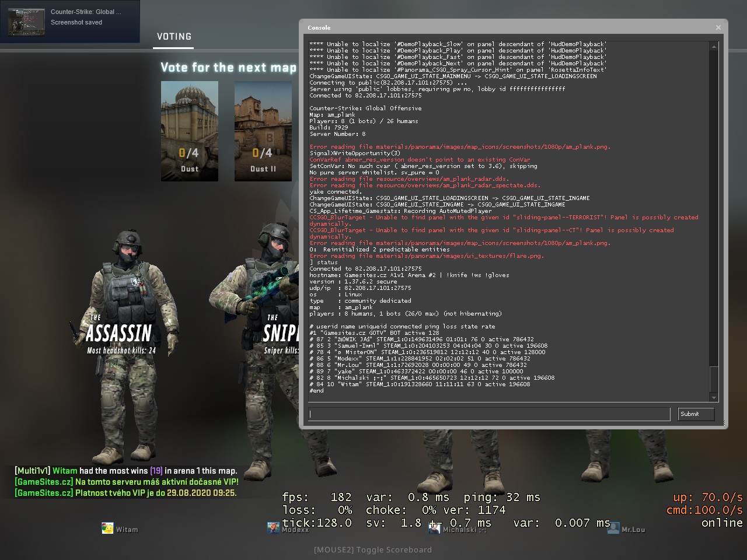The height and width of the screenshot is (560, 747).
Task: Click the Console window title bar text
Action: pos(319,27)
